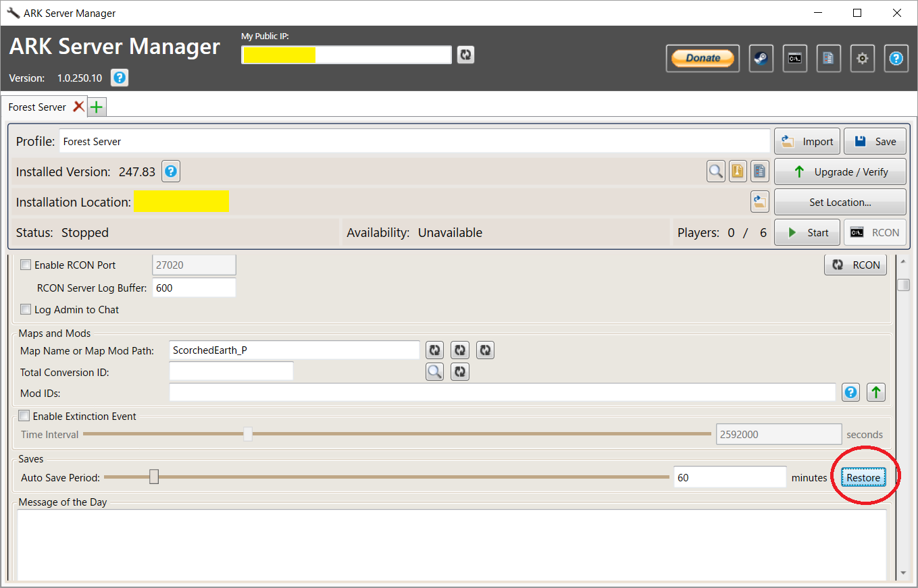This screenshot has width=918, height=588.
Task: Open patch notes icon beside Upgrade button
Action: (x=760, y=171)
